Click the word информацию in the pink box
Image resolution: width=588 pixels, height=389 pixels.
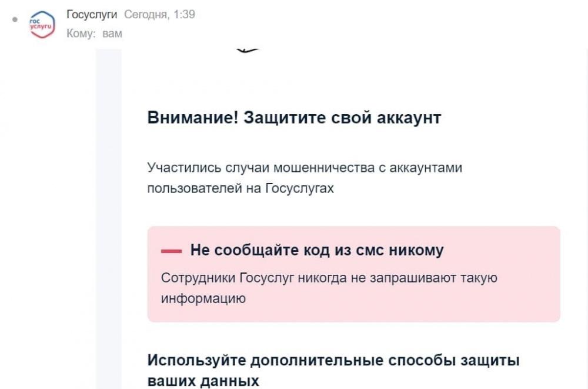(x=203, y=298)
